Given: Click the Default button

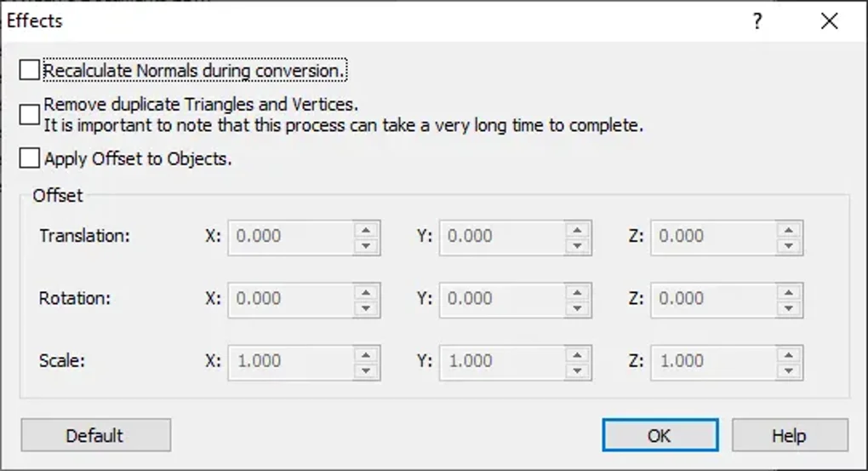Looking at the screenshot, I should [95, 435].
